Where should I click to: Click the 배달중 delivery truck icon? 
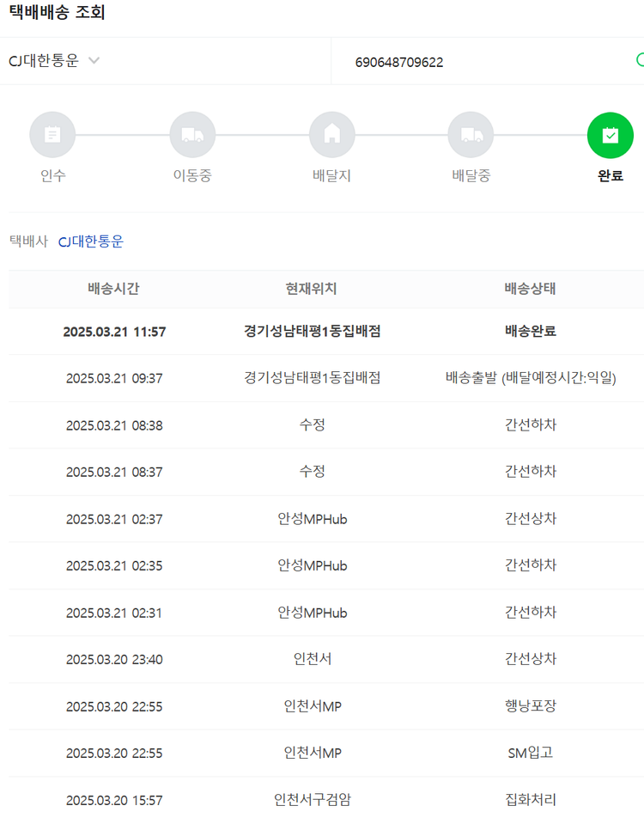point(471,135)
